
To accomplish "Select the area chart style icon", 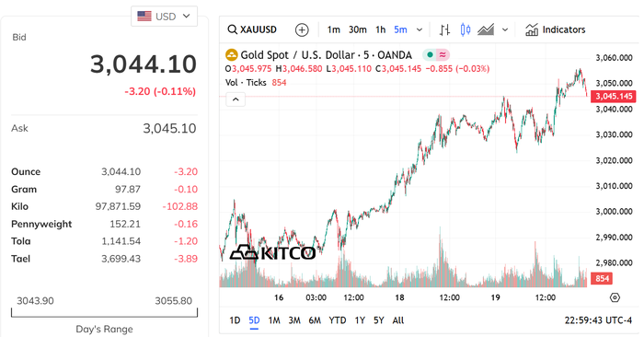I will pos(486,29).
